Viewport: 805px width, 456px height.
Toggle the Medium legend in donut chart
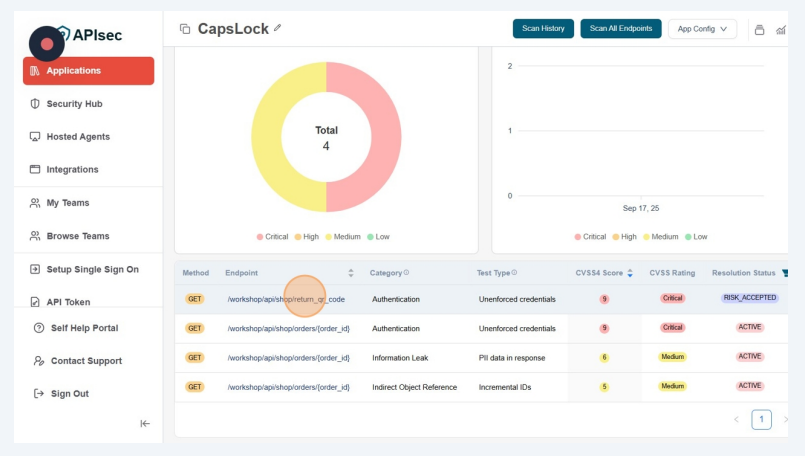pyautogui.click(x=342, y=237)
